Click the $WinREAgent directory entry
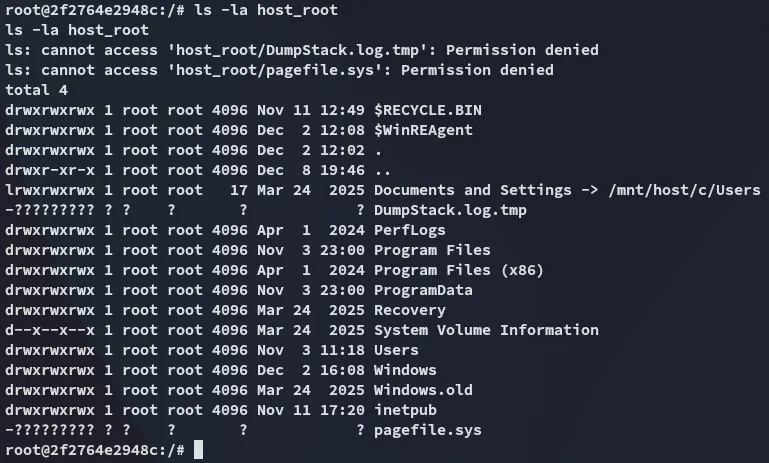Screen dimensions: 769x463 [x=423, y=130]
